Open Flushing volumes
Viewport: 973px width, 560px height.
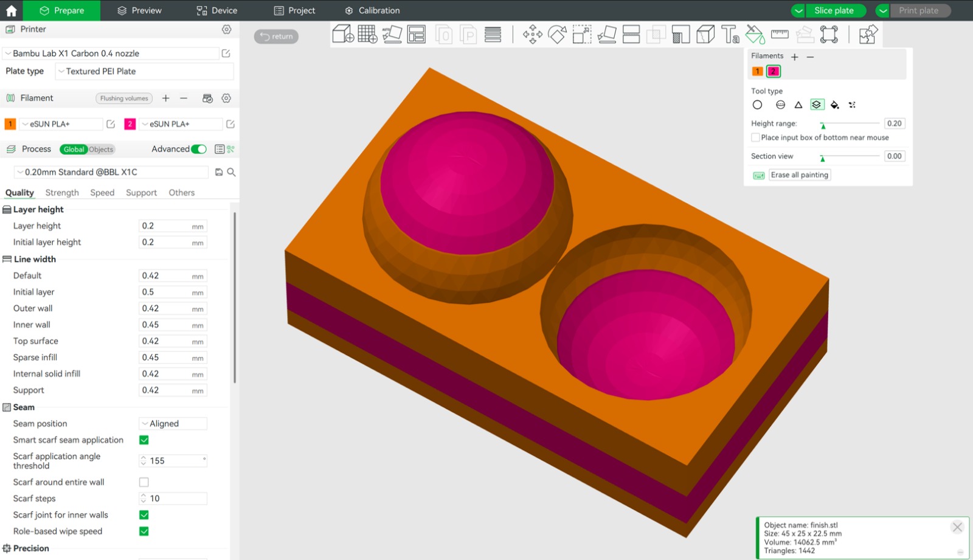[124, 99]
